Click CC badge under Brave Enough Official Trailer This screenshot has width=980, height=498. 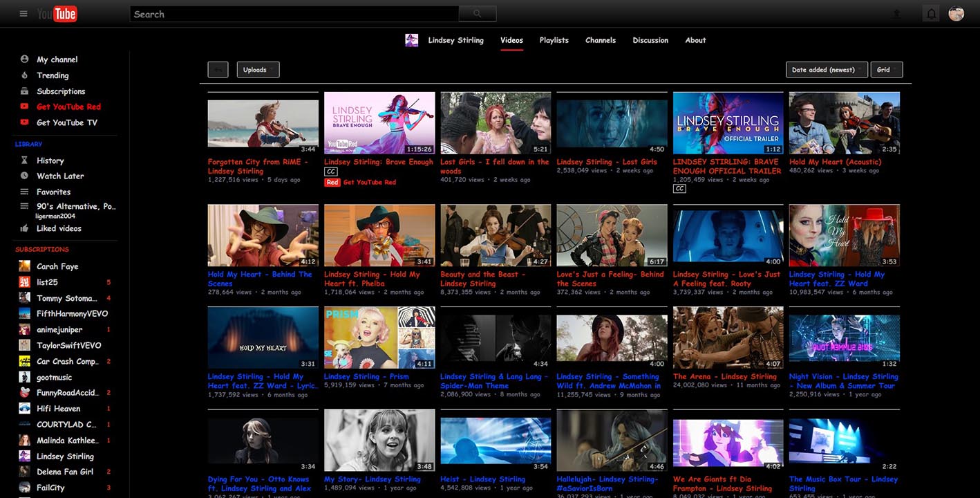point(679,188)
